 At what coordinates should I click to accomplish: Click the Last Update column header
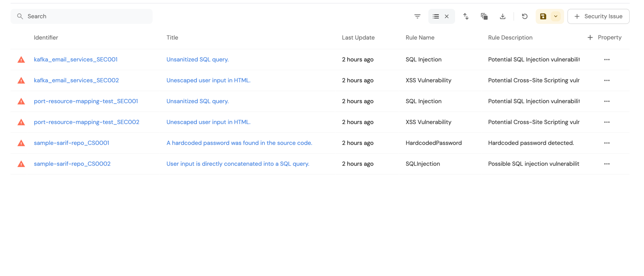click(358, 38)
